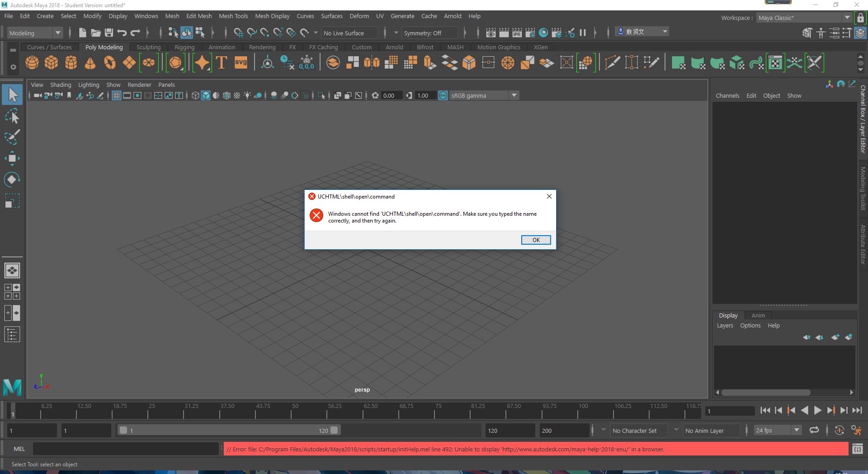Toggle the workspace lock padlock
Image resolution: width=868 pixels, height=474 pixels.
click(861, 17)
